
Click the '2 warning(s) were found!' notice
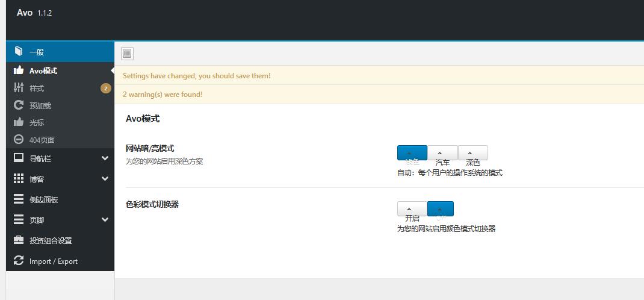click(379, 95)
